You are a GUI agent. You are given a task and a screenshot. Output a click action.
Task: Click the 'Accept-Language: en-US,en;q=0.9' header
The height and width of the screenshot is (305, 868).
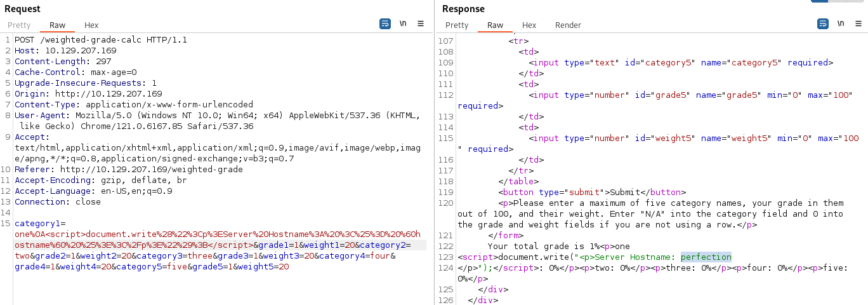pos(93,191)
